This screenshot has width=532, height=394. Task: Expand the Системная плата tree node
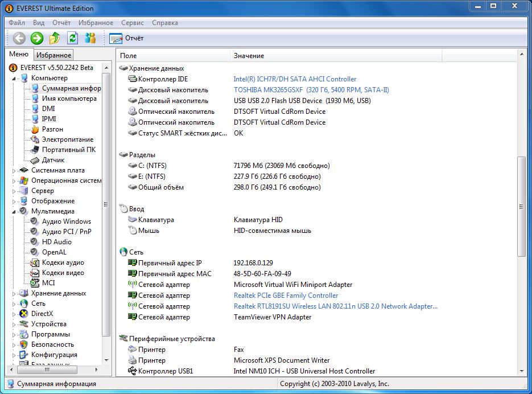(x=15, y=170)
